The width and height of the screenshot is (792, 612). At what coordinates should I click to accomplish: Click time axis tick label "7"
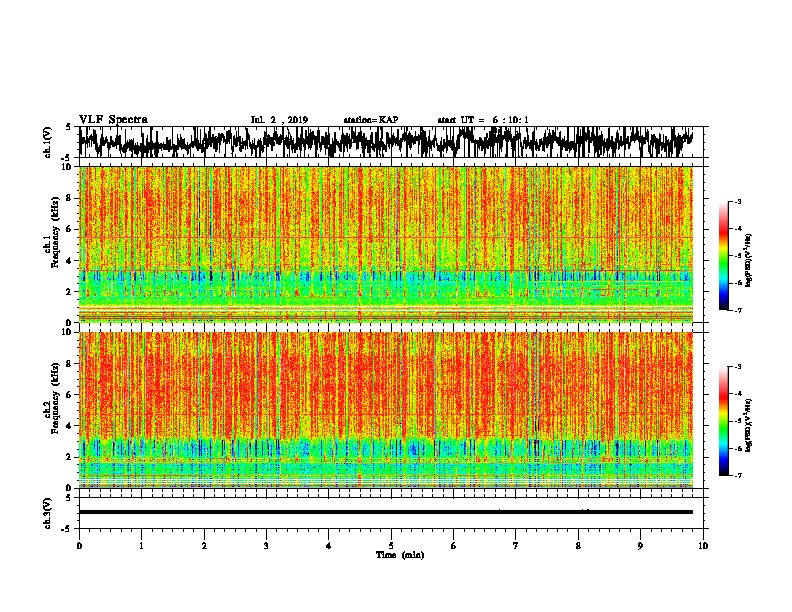point(516,545)
